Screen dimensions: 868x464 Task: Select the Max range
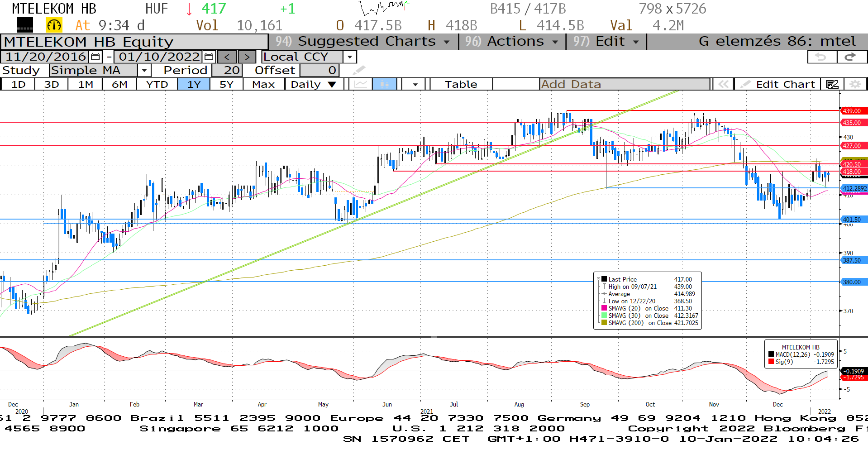(x=263, y=84)
